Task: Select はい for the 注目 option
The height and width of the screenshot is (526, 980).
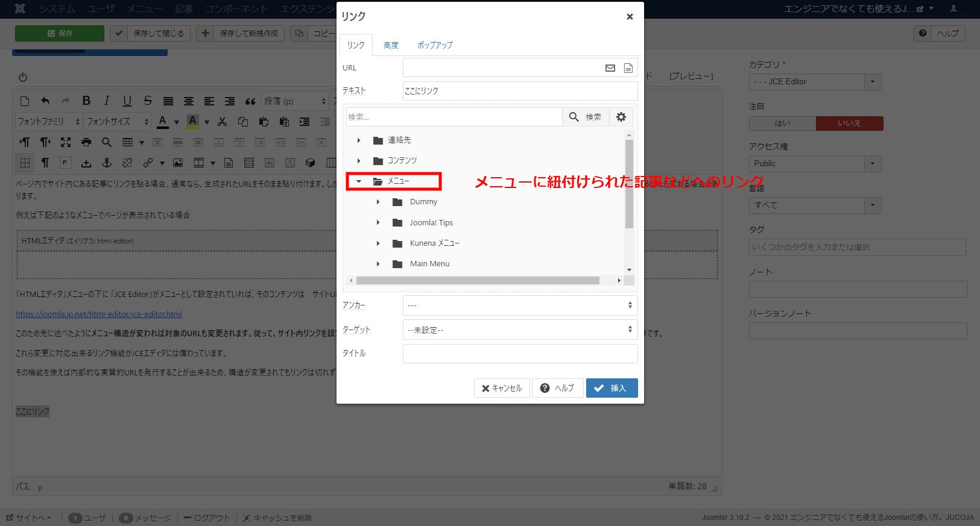Action: coord(782,124)
